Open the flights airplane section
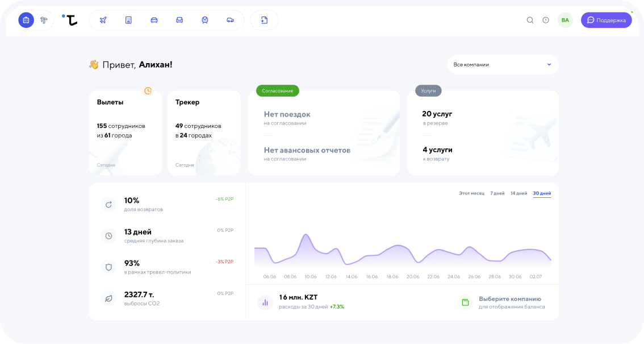 103,20
